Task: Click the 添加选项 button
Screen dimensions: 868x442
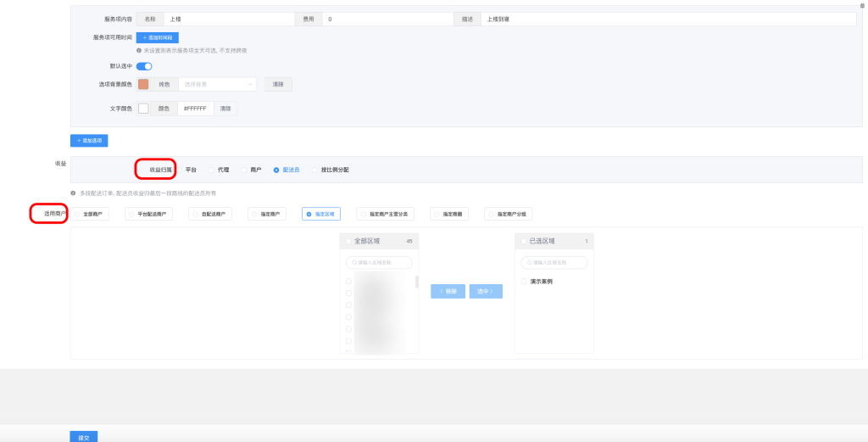Action: tap(89, 141)
